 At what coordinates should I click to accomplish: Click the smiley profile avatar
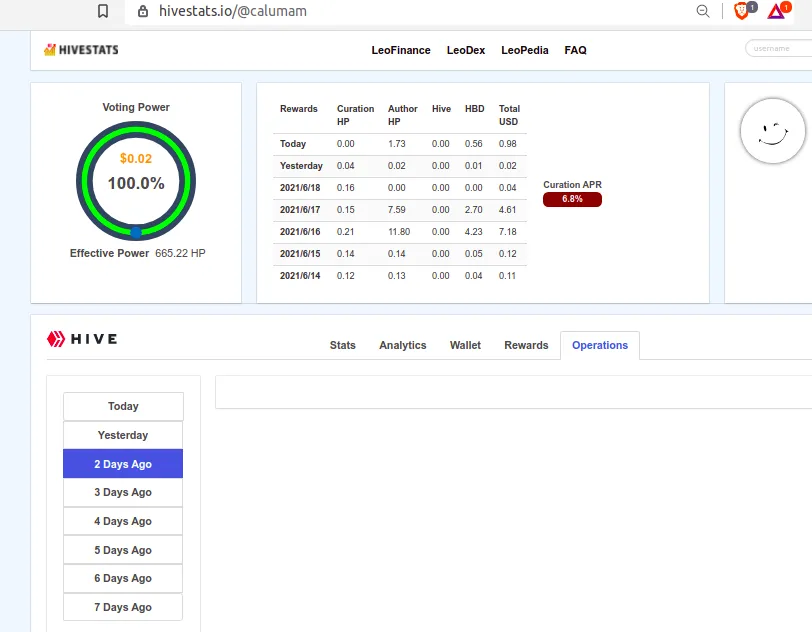pos(773,131)
